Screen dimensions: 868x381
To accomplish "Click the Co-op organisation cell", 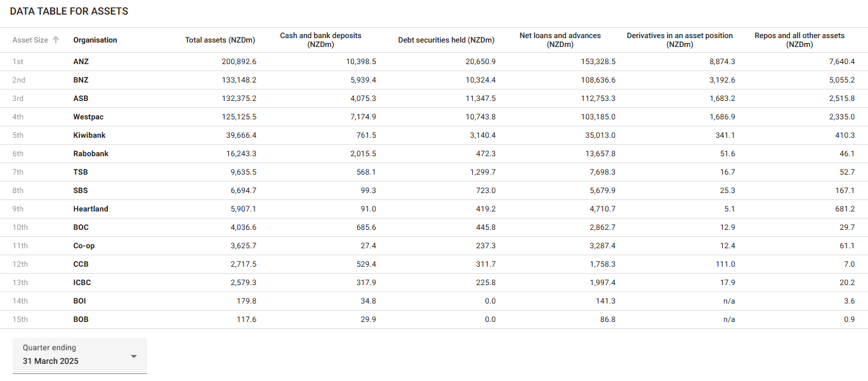I will (x=84, y=246).
